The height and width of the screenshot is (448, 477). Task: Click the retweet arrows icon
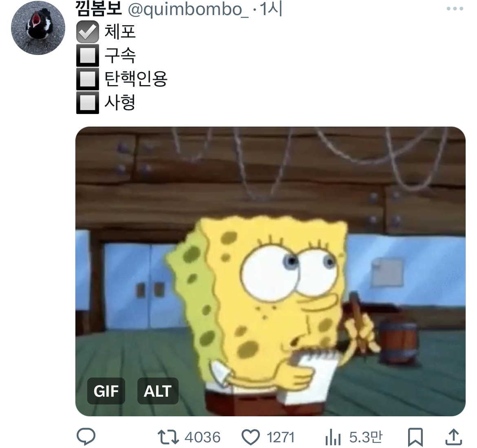(168, 437)
